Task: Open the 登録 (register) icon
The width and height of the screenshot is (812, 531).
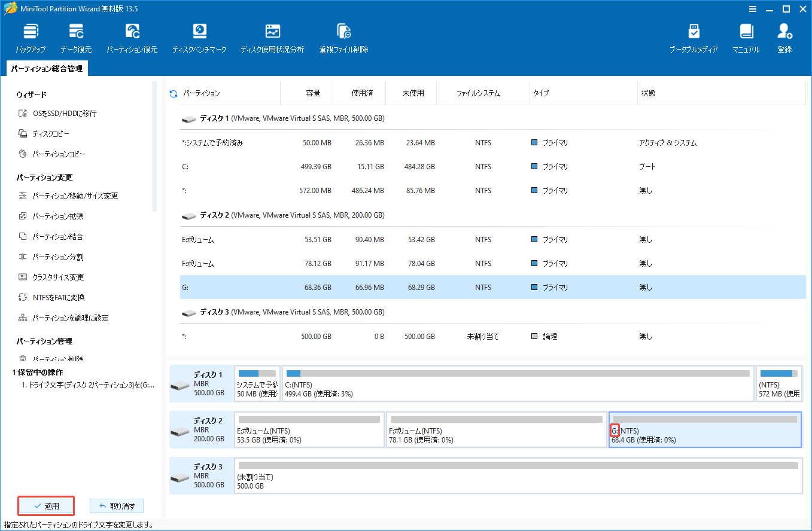Action: 784,37
